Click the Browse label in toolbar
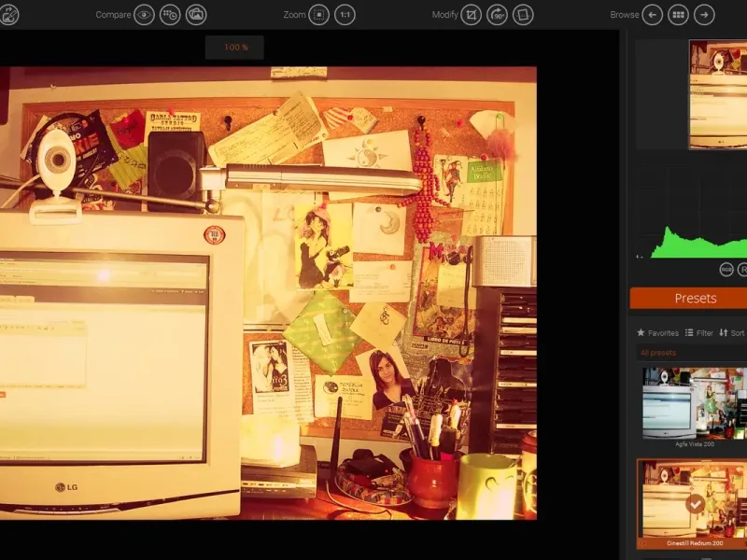The image size is (747, 560). pos(624,15)
